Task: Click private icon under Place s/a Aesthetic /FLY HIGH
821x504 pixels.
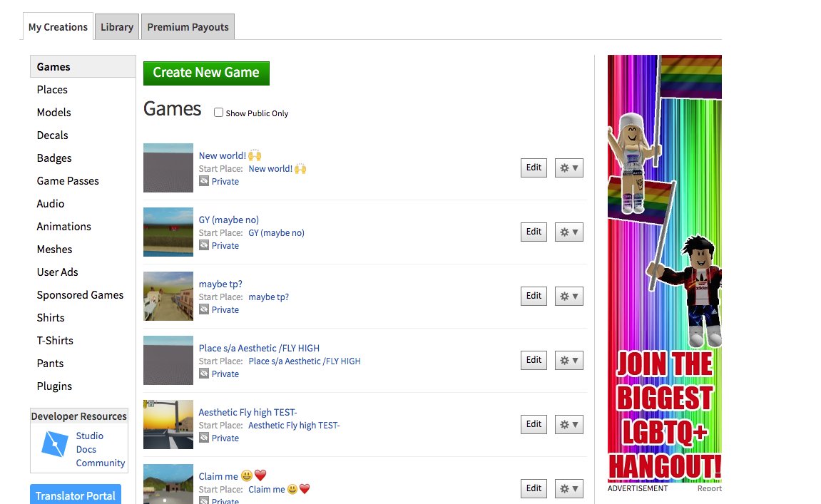Action: 204,374
